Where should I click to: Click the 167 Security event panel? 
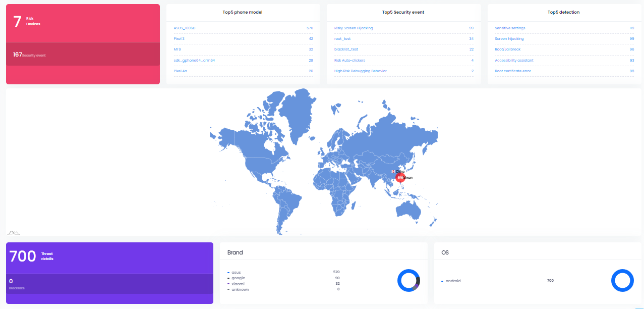[x=83, y=55]
